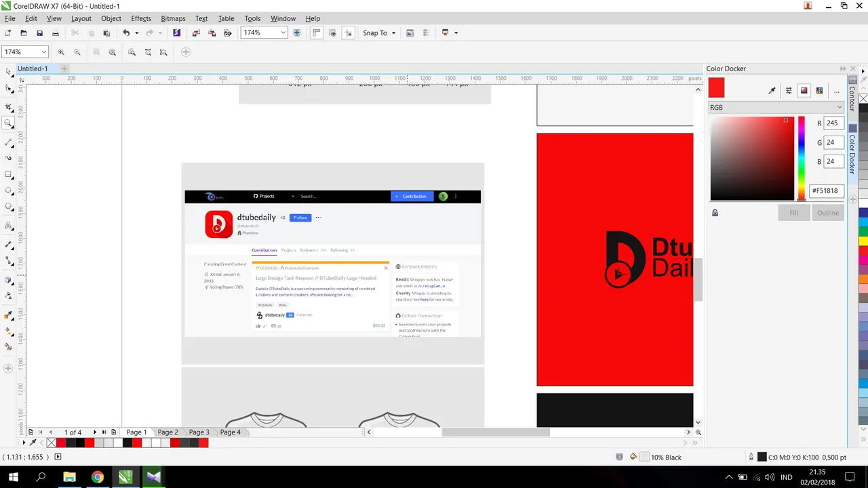Open the Bitmaps menu
The height and width of the screenshot is (488, 868).
(x=173, y=18)
